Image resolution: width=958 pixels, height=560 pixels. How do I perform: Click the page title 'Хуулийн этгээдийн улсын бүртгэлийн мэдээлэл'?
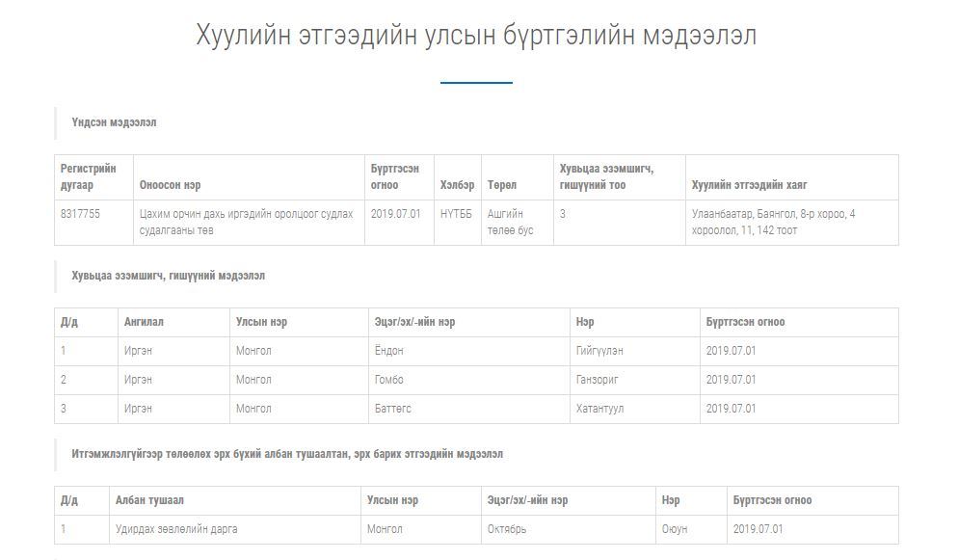tap(476, 35)
